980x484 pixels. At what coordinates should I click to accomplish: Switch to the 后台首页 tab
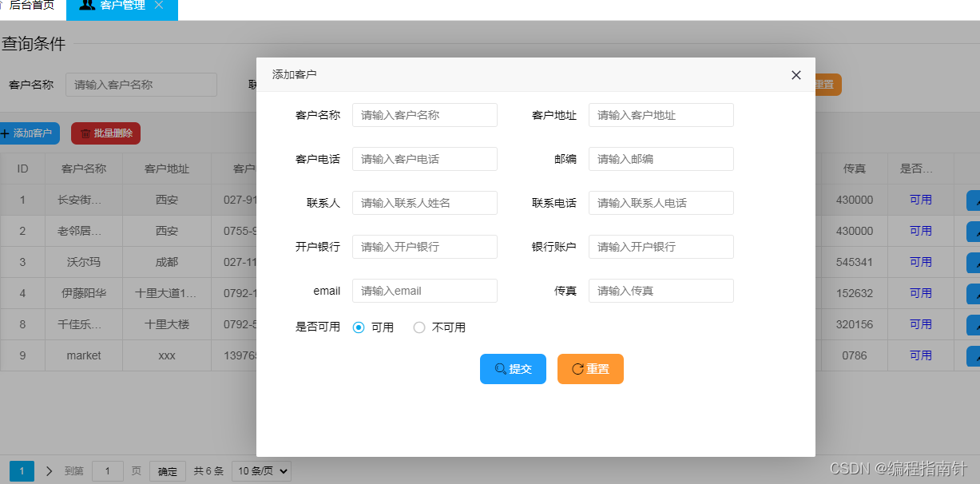30,6
